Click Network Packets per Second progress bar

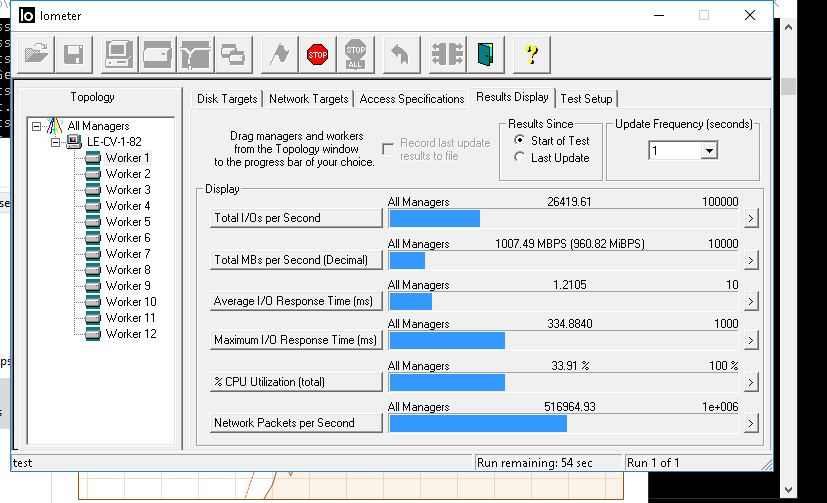563,423
